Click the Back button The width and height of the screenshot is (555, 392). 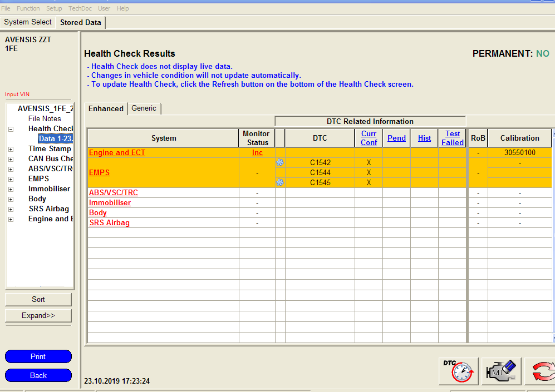(38, 375)
